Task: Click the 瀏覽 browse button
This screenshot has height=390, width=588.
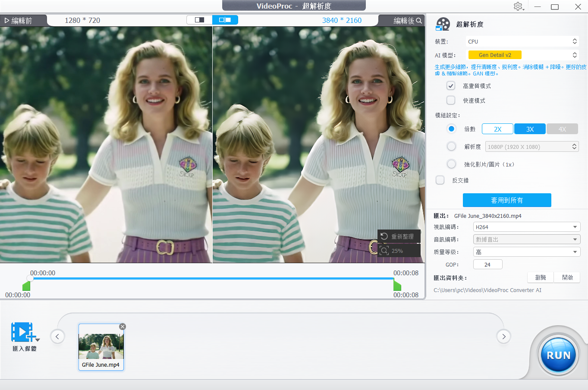Action: (x=541, y=277)
